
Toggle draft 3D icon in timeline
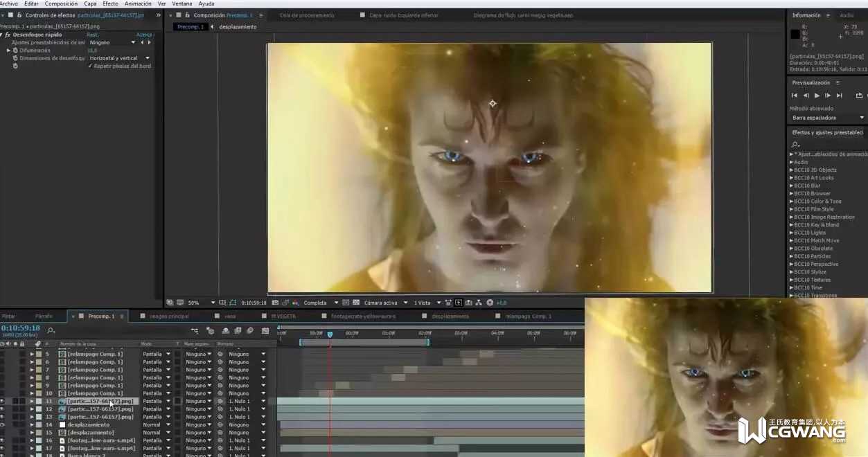click(210, 331)
